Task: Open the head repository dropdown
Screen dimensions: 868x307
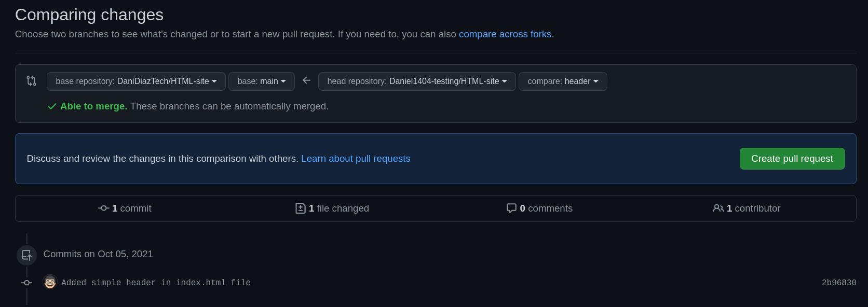Action: click(416, 81)
